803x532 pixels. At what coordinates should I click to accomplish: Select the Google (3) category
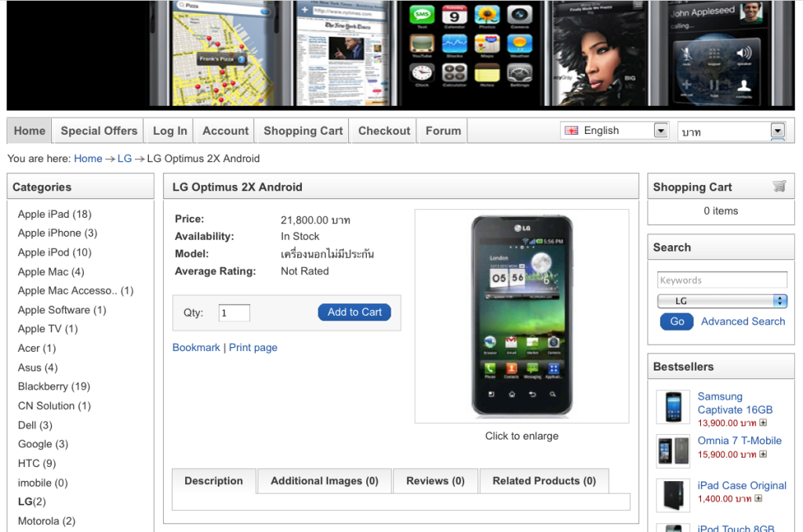click(x=43, y=444)
